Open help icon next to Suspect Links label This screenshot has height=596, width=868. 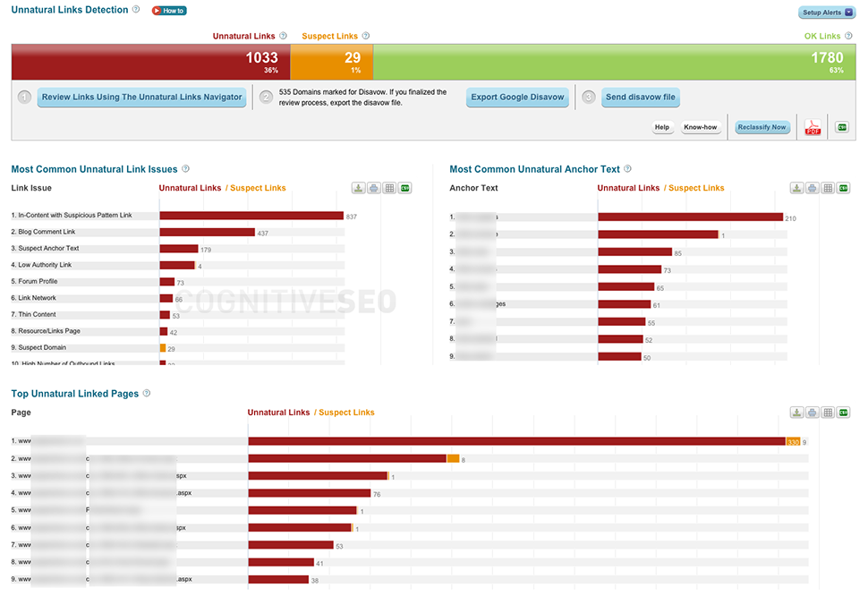[366, 36]
